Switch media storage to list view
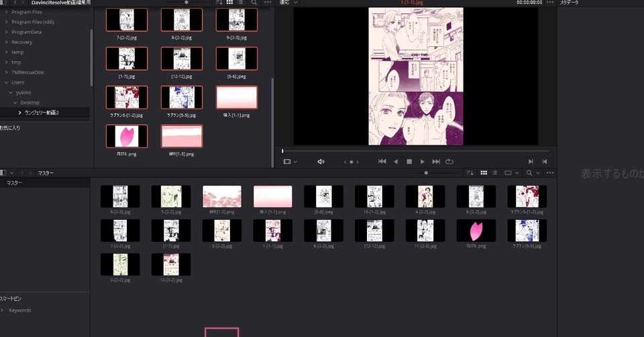644x337 pixels. pos(241,3)
